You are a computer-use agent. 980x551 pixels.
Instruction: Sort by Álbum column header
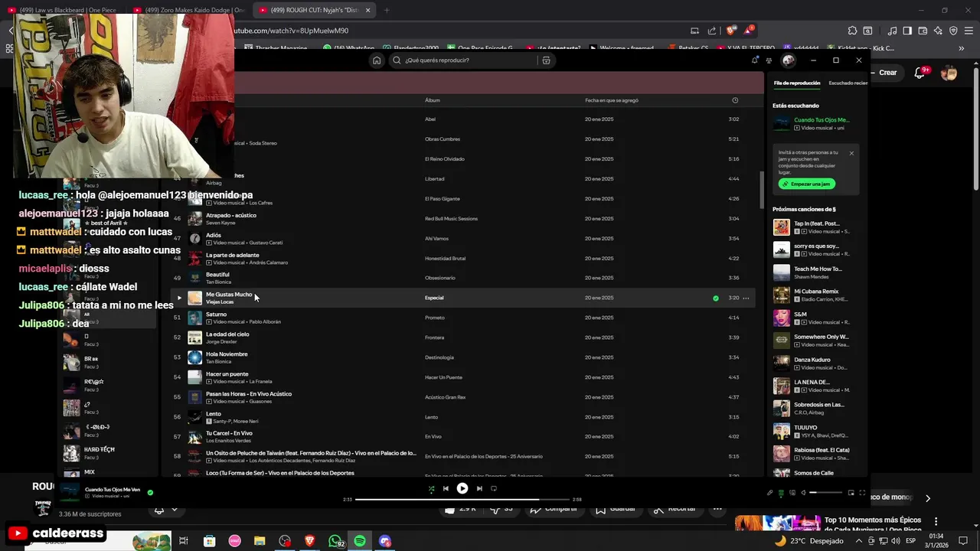pos(433,100)
